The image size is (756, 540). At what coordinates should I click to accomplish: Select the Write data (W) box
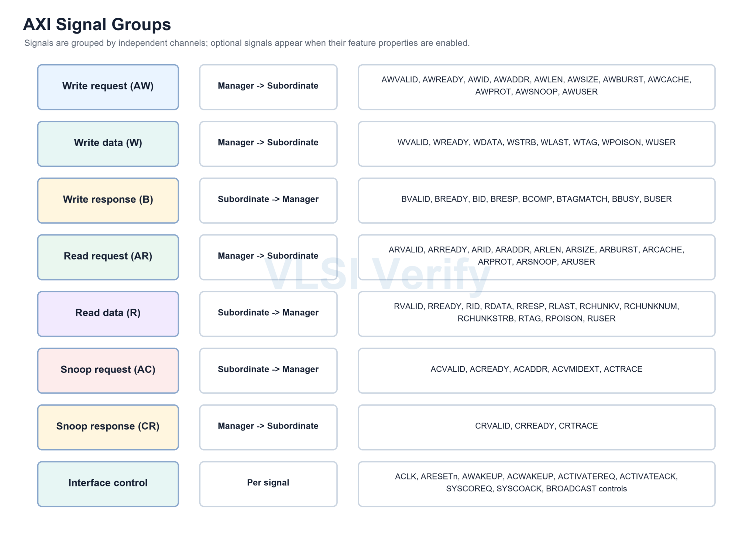(x=108, y=144)
